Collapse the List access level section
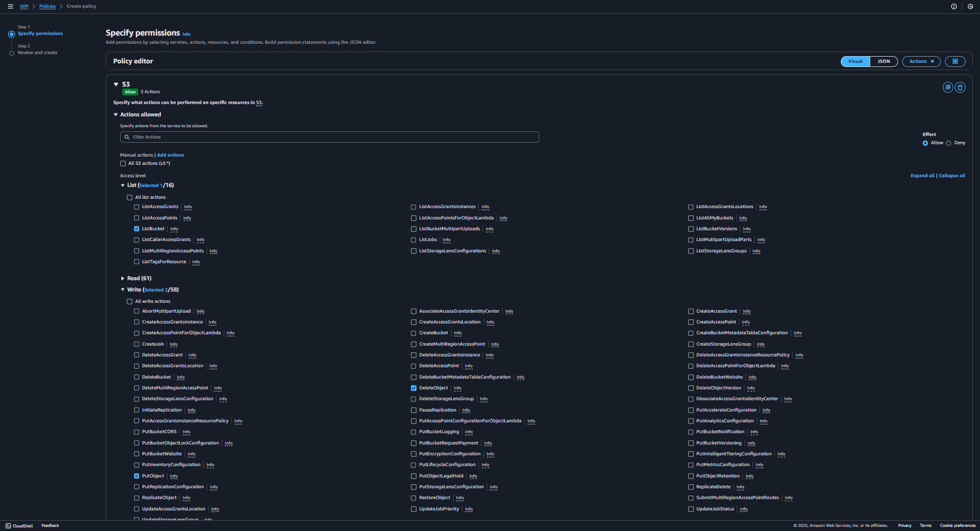The width and height of the screenshot is (980, 531). click(123, 185)
